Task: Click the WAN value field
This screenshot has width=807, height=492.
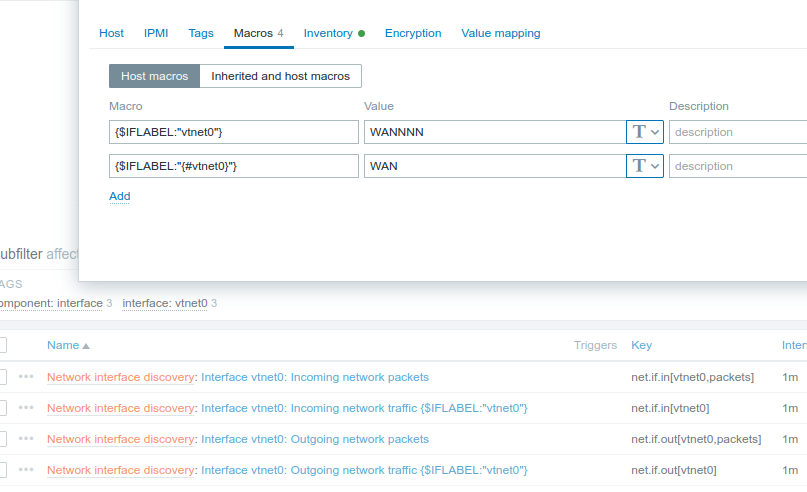Action: (495, 166)
